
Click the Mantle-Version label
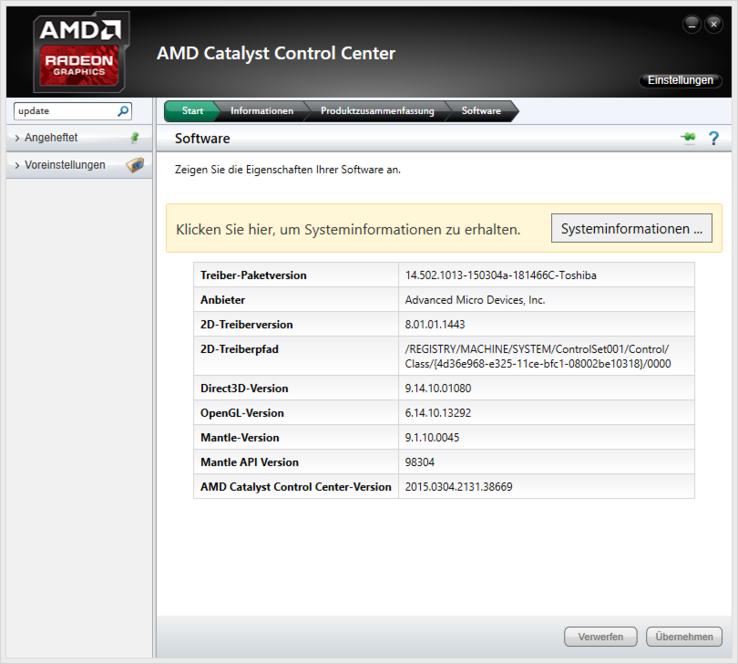click(240, 438)
